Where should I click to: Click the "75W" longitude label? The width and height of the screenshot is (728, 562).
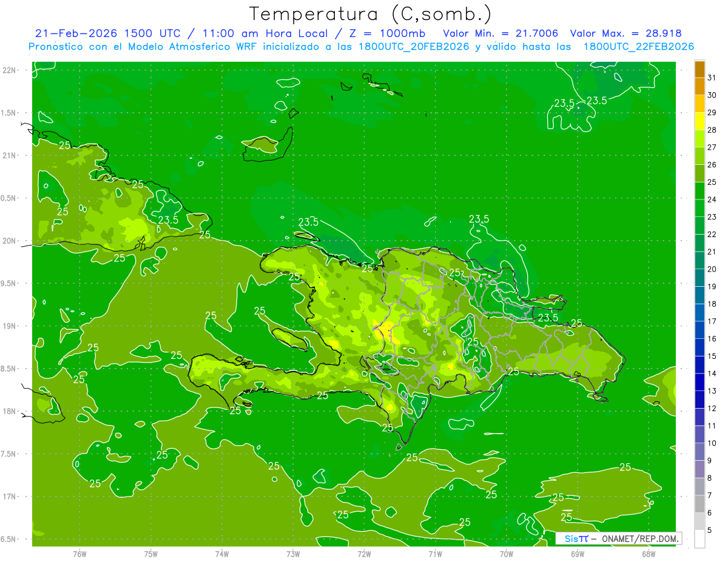[x=151, y=554]
